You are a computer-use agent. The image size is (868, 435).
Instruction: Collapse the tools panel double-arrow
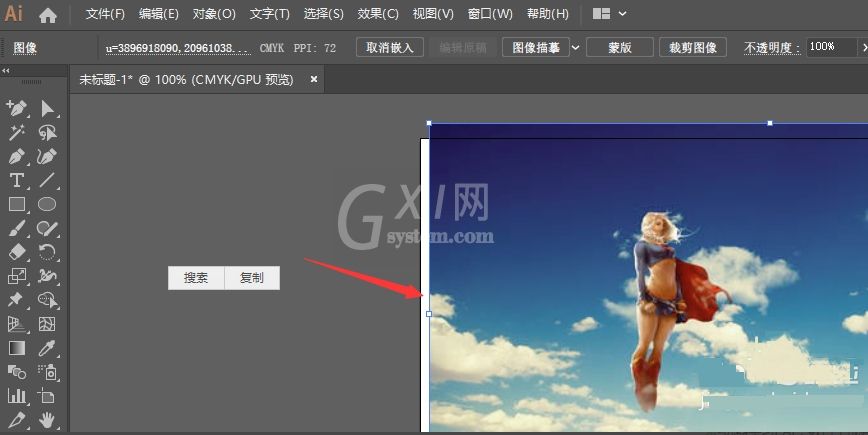pyautogui.click(x=6, y=71)
